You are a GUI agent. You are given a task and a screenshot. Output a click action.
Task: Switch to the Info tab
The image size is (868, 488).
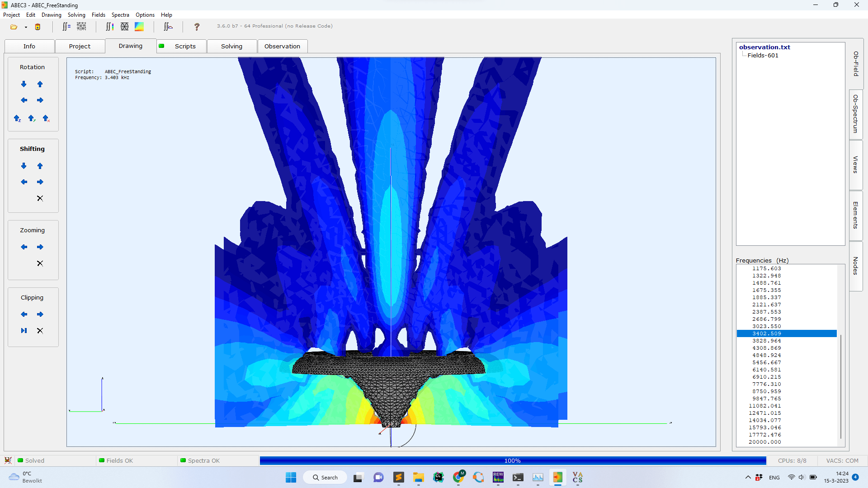[x=29, y=47]
